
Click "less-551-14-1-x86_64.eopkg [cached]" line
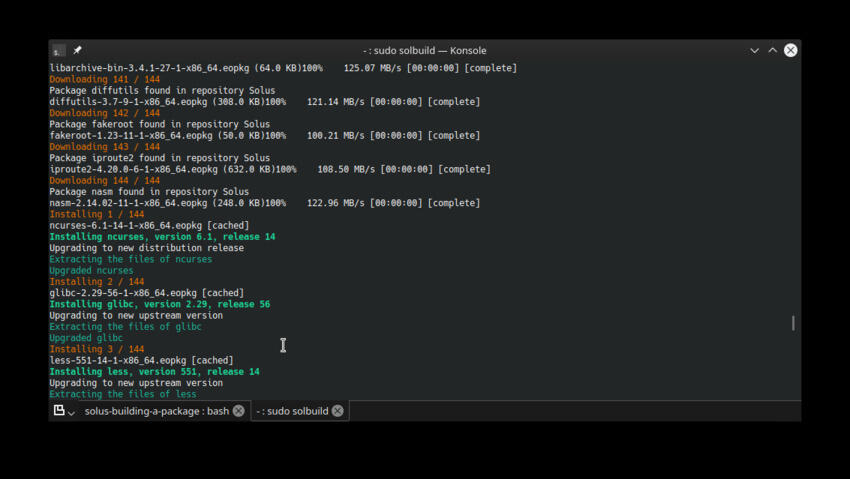[141, 360]
